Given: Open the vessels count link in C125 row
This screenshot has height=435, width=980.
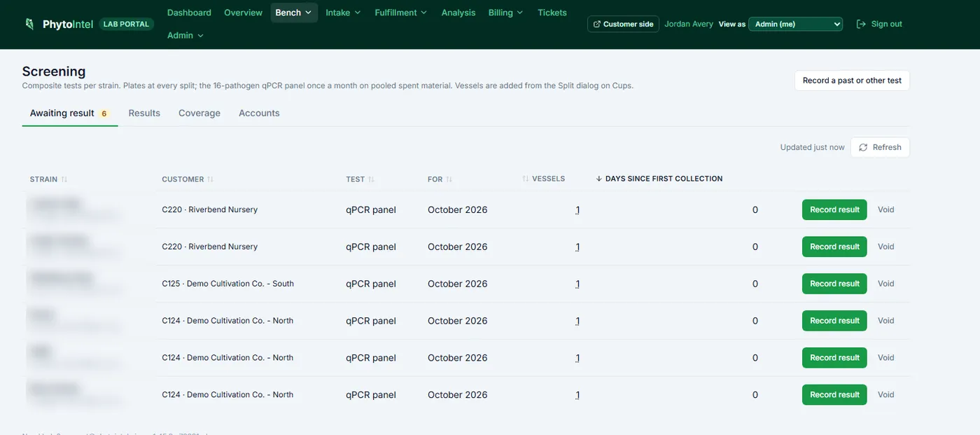Looking at the screenshot, I should 577,284.
